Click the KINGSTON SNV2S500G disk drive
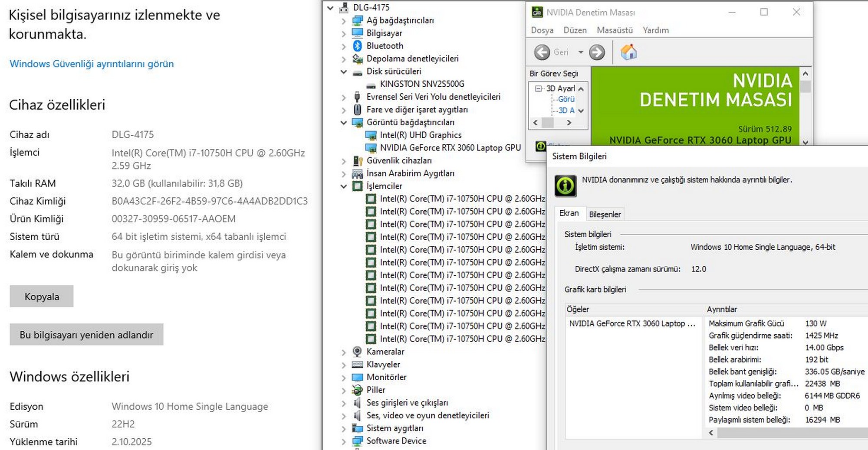The height and width of the screenshot is (450, 868). 421,84
